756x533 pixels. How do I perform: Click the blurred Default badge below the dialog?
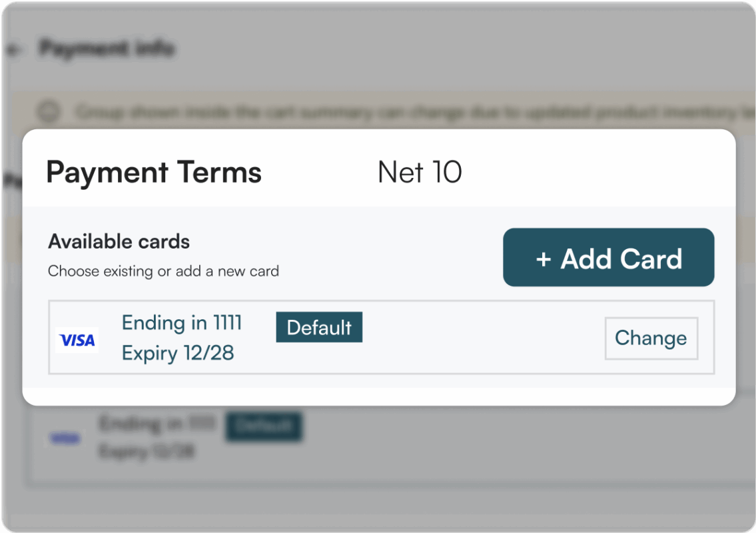coord(264,426)
